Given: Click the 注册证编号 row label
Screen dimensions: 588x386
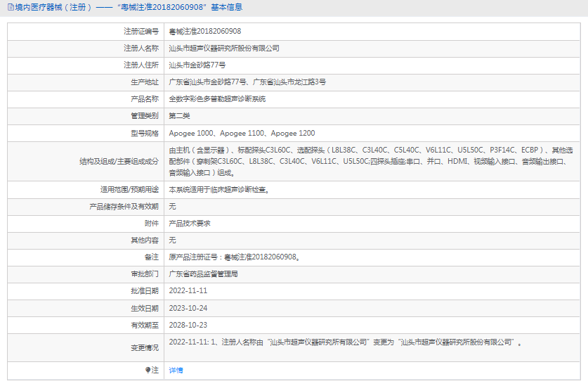Looking at the screenshot, I should tap(141, 31).
